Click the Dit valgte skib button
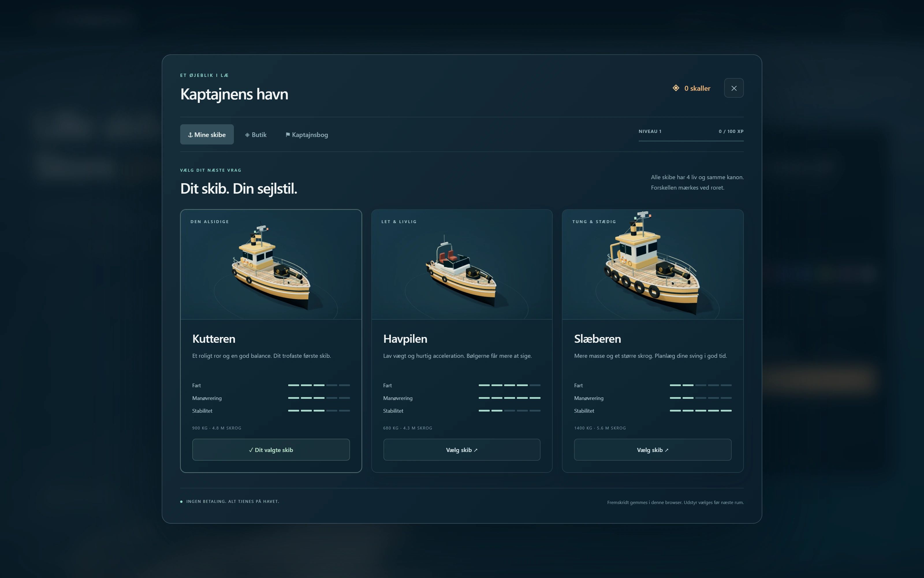Image resolution: width=924 pixels, height=578 pixels. [271, 450]
